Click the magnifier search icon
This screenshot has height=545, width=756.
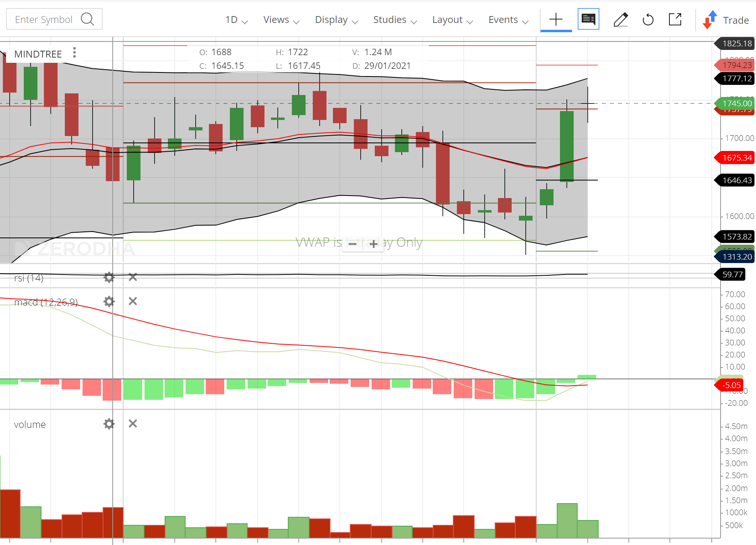click(87, 19)
